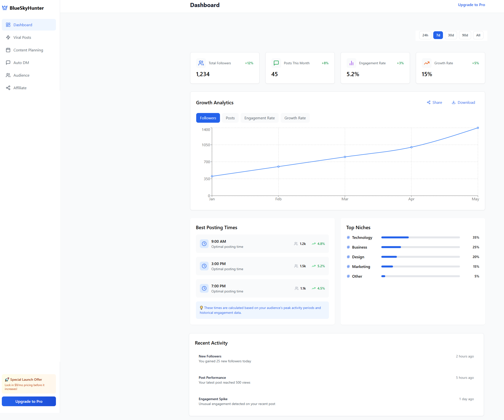Open the Growth Rate chart tab
Image resolution: width=504 pixels, height=420 pixels.
click(295, 118)
